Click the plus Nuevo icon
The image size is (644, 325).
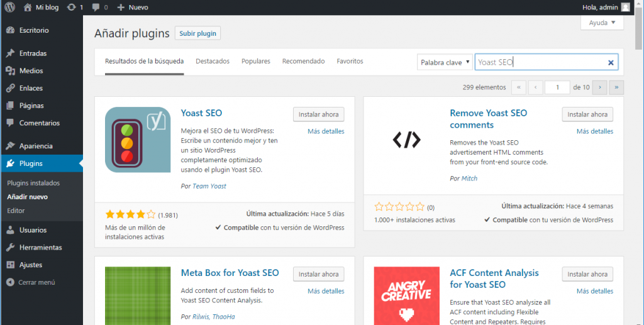121,8
